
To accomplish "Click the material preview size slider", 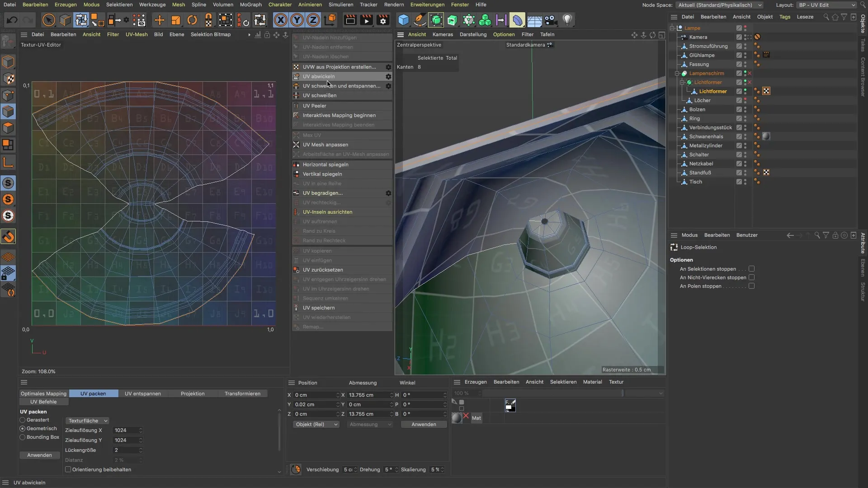I will coord(553,393).
